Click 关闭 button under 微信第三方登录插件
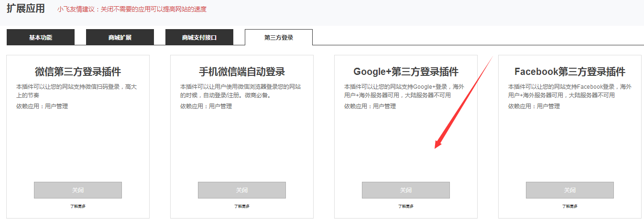644x219 pixels. (78, 190)
